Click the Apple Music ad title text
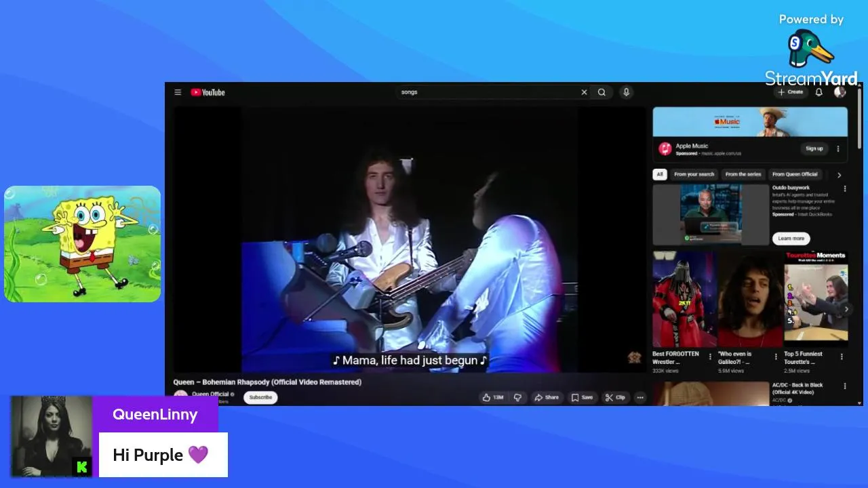The width and height of the screenshot is (868, 488). pyautogui.click(x=692, y=146)
